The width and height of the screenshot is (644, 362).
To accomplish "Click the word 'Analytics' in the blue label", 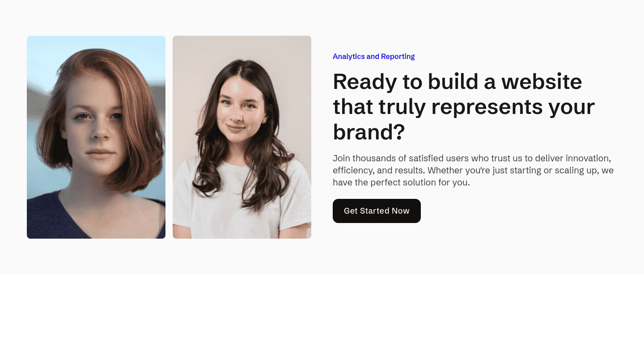I will click(x=349, y=56).
